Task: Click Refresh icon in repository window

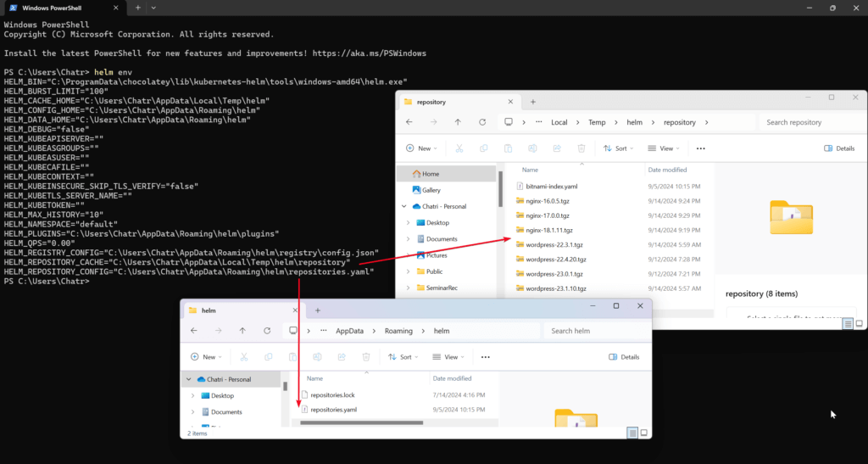Action: [482, 122]
